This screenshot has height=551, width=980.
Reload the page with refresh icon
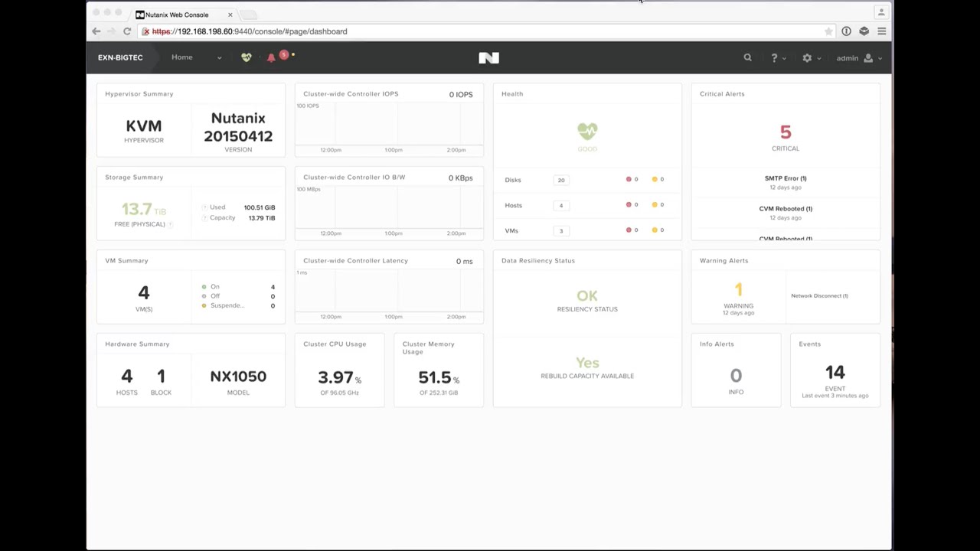(x=127, y=31)
